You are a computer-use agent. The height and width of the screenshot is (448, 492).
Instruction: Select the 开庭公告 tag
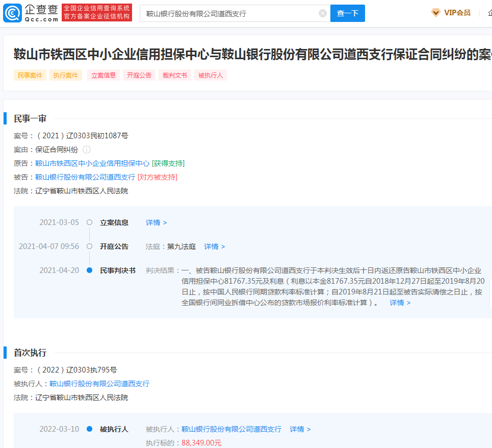tap(139, 76)
